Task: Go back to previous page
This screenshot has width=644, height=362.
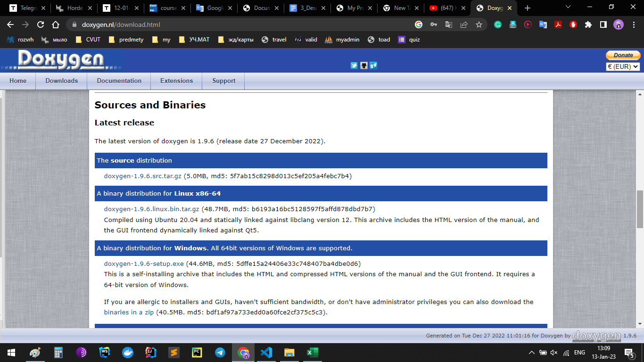Action: pos(10,25)
